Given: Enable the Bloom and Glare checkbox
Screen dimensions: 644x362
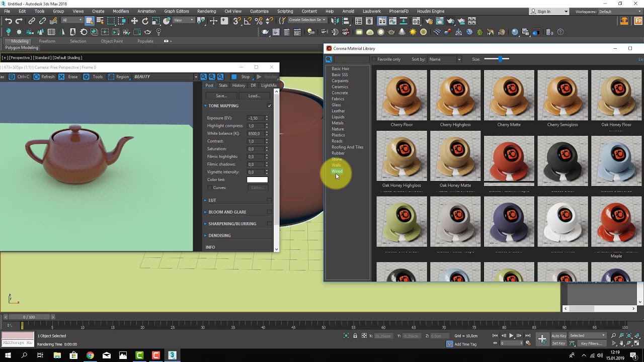Looking at the screenshot, I should [270, 212].
